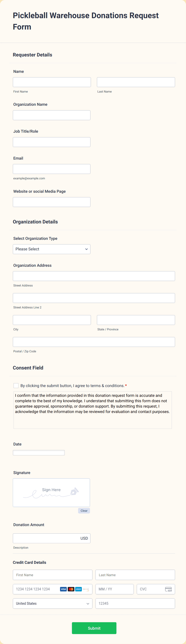Clear the signature pad
Screen dimensions: 186x644
pyautogui.click(x=84, y=511)
